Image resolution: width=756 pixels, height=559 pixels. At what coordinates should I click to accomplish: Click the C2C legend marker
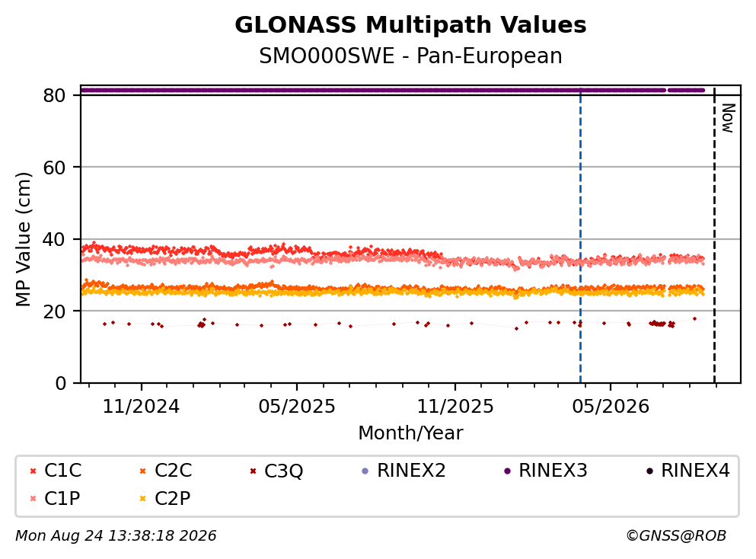142,471
